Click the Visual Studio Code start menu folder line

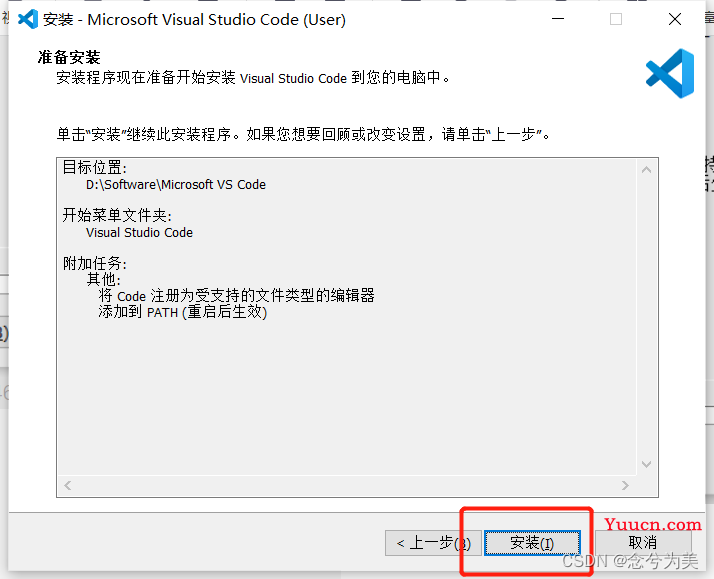tap(139, 233)
